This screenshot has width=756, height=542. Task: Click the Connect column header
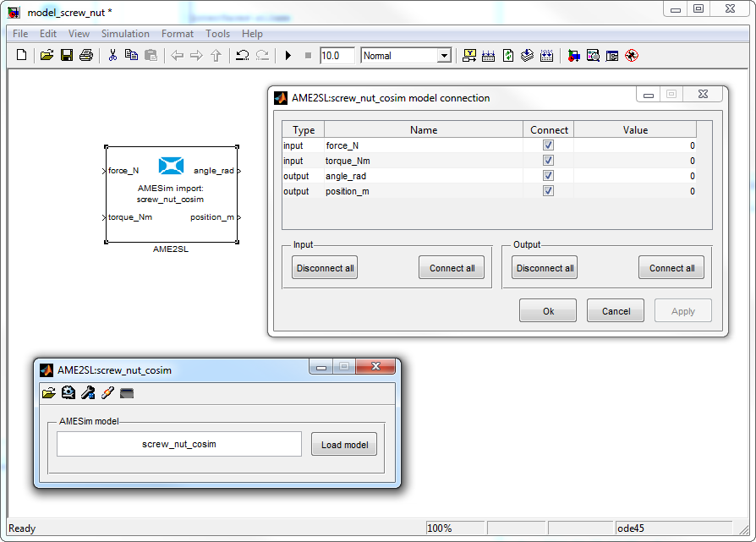point(549,129)
